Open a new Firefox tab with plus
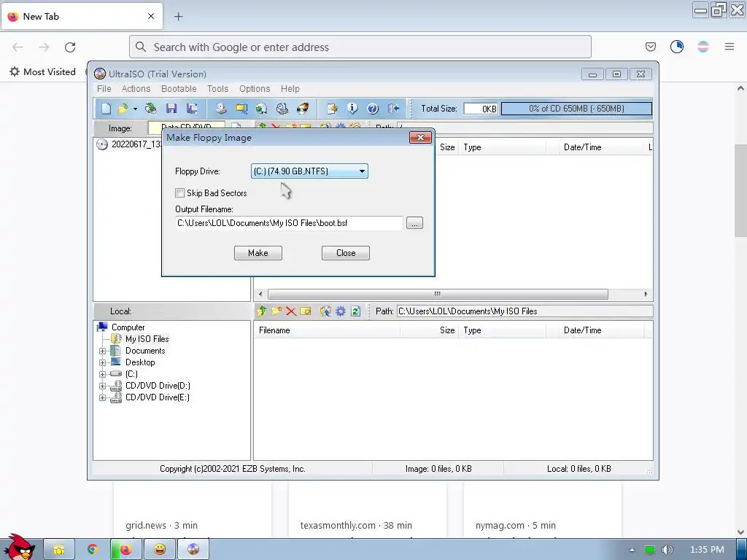This screenshot has height=560, width=747. (x=178, y=16)
